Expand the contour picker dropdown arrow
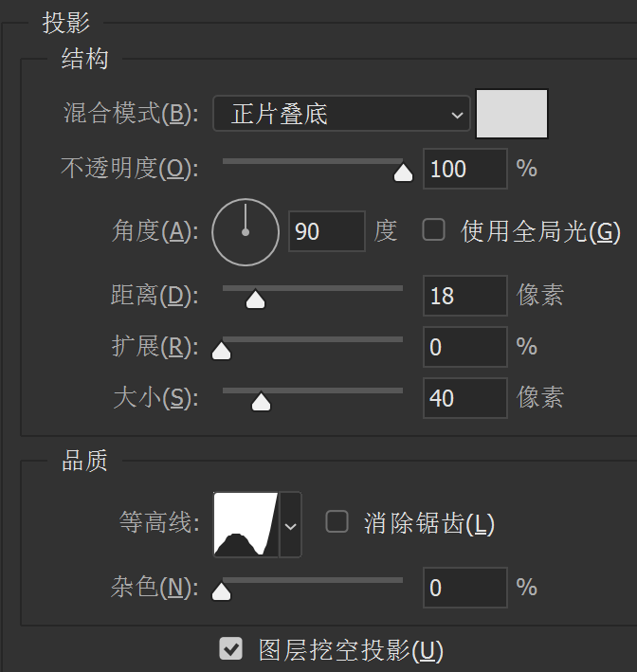Image resolution: width=637 pixels, height=672 pixels. tap(291, 524)
